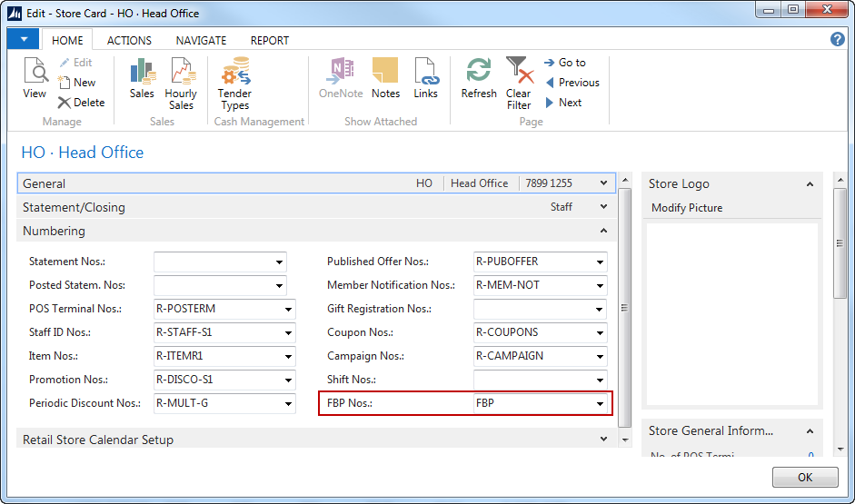Delete the current store card
Image resolution: width=855 pixels, height=504 pixels.
tap(81, 103)
